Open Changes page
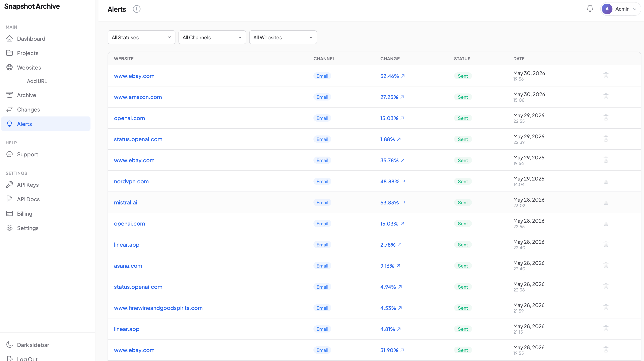Screen dimensions: 644x361 point(46,109)
